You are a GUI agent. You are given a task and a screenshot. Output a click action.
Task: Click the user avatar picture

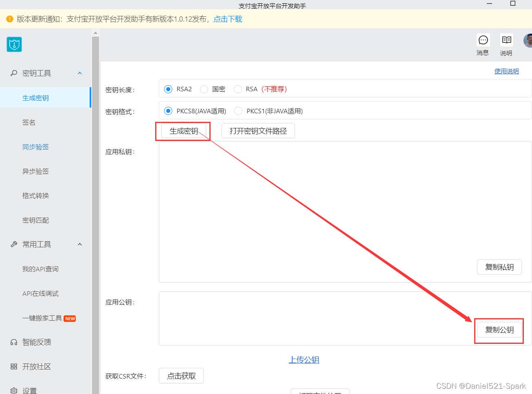coord(528,41)
